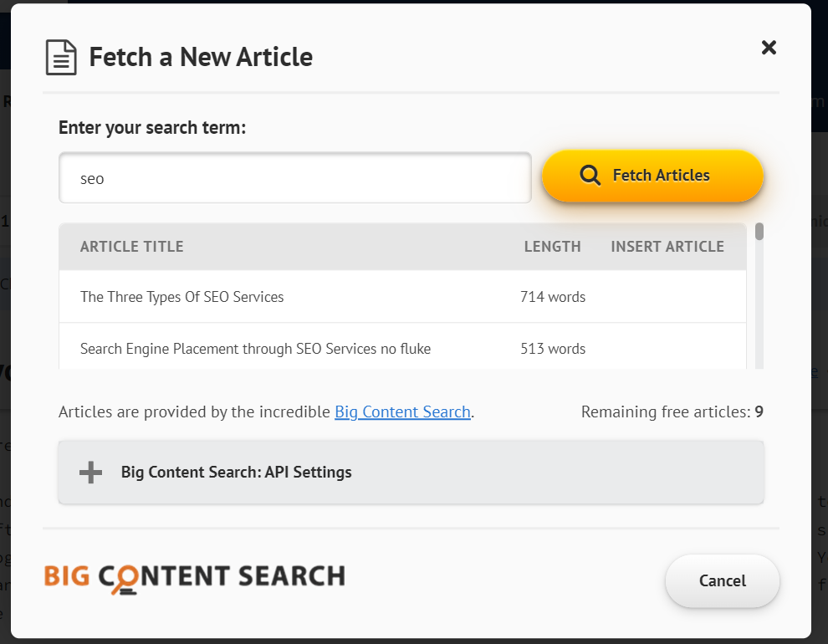Click the article list scrollbar thumb
This screenshot has width=828, height=644.
point(759,232)
